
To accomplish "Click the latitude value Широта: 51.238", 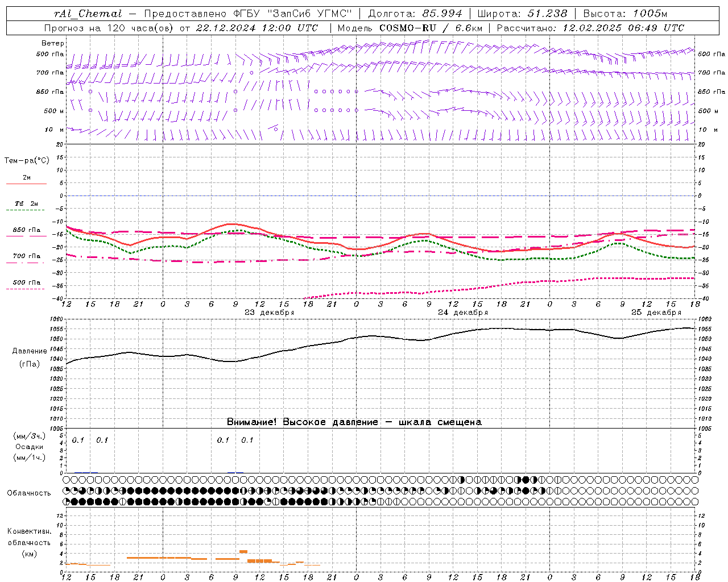I will (522, 14).
